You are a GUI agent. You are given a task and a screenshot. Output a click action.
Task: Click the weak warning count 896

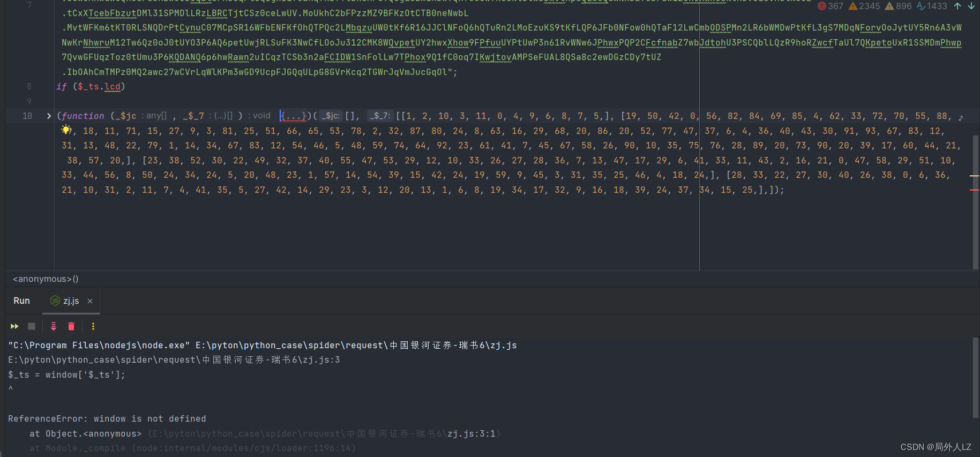(x=898, y=6)
